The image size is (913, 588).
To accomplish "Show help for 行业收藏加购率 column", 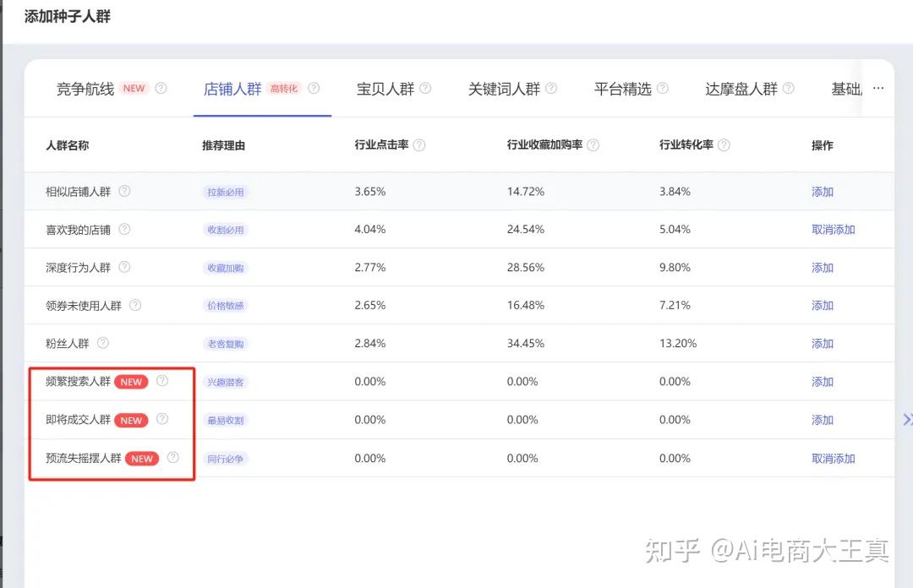I will [x=593, y=145].
